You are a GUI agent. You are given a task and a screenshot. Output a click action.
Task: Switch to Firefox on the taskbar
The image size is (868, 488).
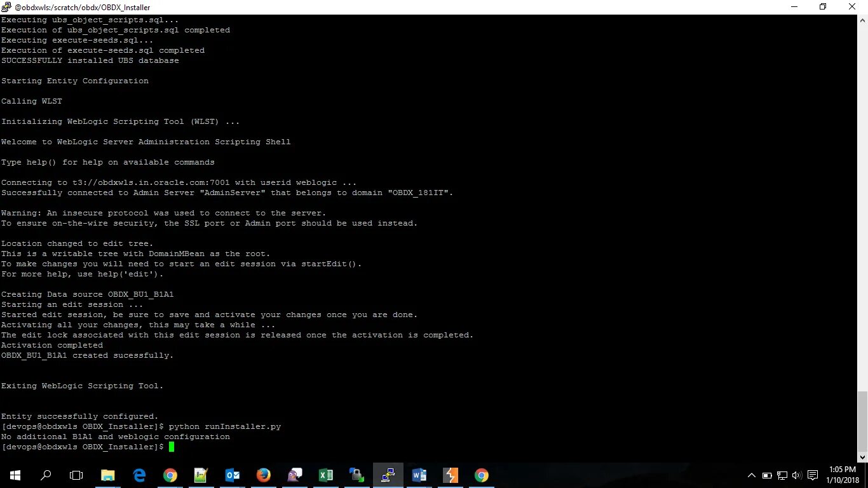[x=264, y=475]
